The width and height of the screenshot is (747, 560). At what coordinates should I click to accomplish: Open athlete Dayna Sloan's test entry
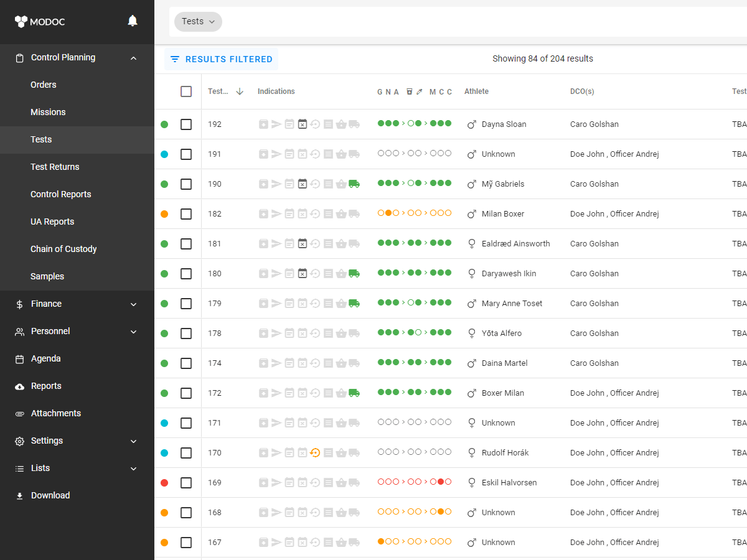coord(504,124)
